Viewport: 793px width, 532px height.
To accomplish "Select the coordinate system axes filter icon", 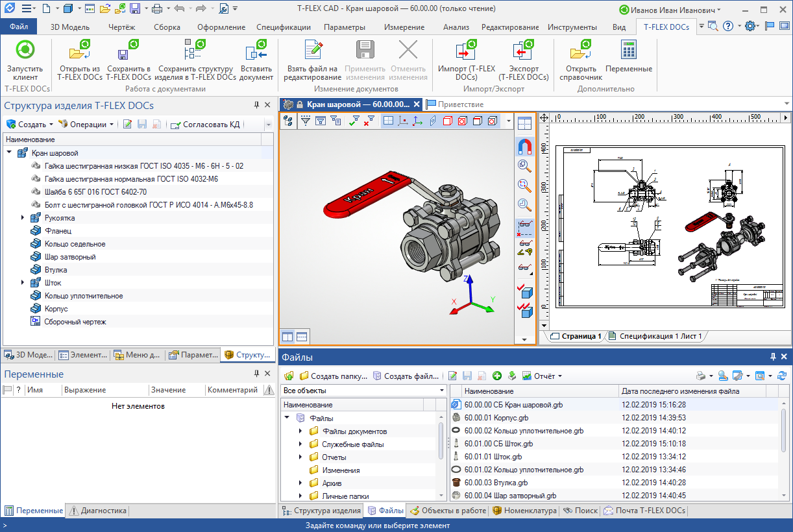I will coord(417,121).
